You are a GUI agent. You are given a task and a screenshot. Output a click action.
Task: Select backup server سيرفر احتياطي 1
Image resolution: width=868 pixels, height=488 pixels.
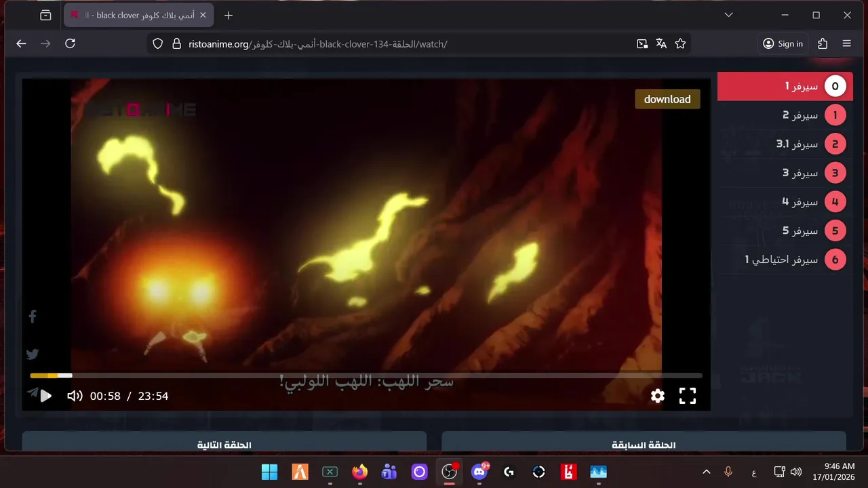tap(785, 260)
